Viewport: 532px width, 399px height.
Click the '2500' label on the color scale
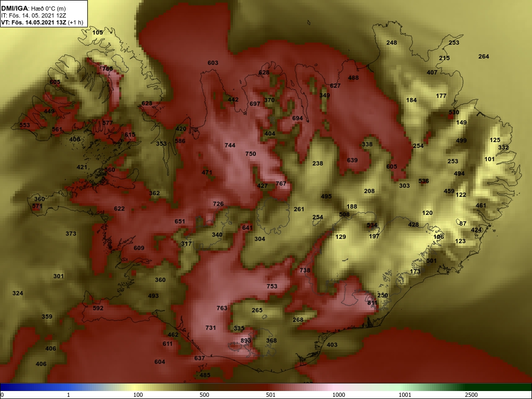point(471,395)
